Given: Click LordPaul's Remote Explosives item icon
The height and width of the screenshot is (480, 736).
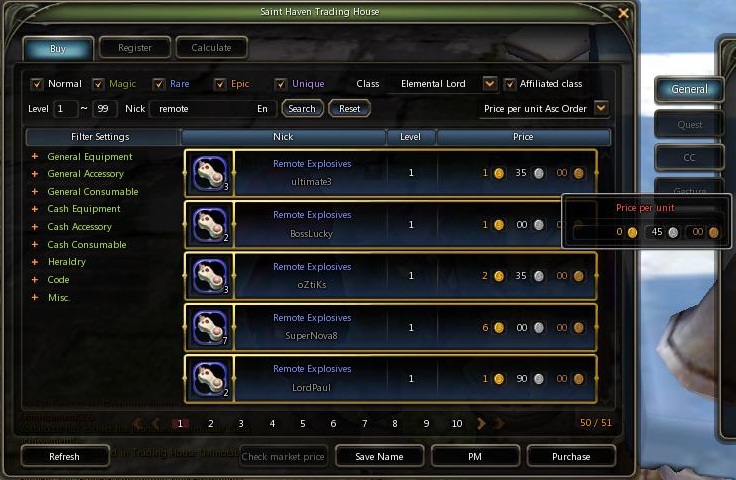Looking at the screenshot, I should coord(210,379).
